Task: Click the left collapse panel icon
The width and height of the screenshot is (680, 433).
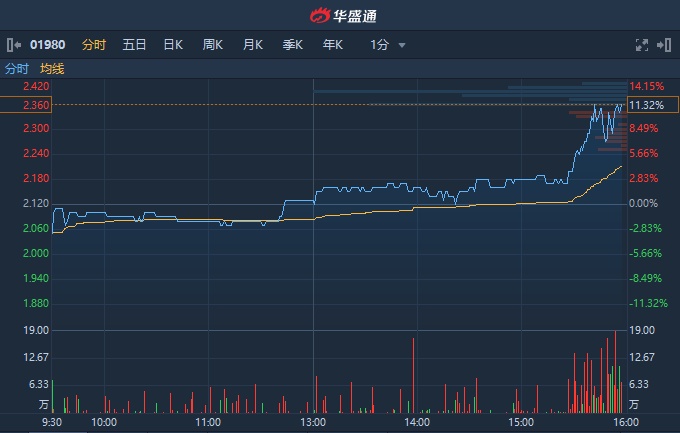Action: pyautogui.click(x=12, y=45)
